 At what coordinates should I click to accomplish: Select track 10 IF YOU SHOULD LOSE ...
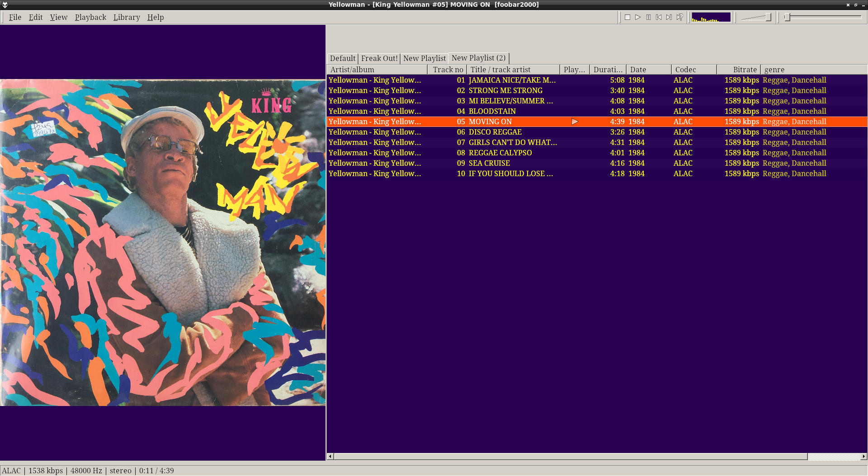tap(597, 173)
